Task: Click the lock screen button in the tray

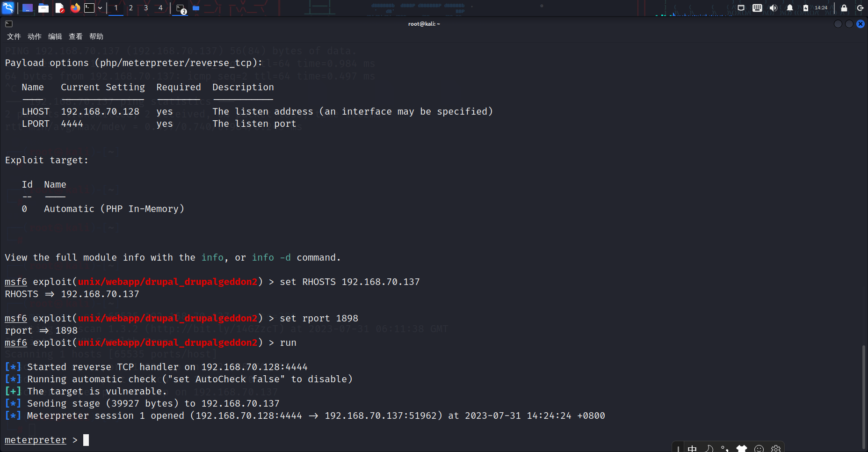Action: point(843,8)
